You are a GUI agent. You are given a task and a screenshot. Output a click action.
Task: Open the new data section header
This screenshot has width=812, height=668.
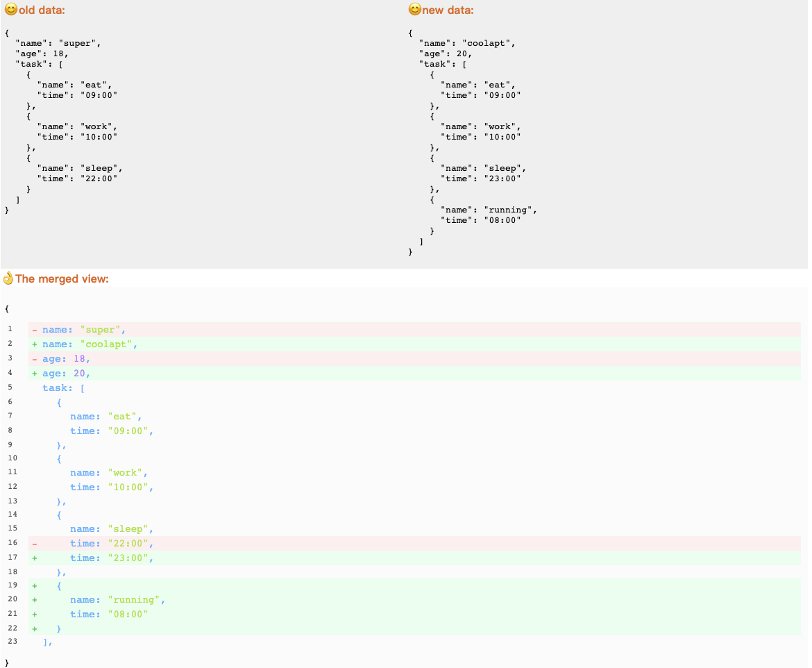click(x=444, y=10)
